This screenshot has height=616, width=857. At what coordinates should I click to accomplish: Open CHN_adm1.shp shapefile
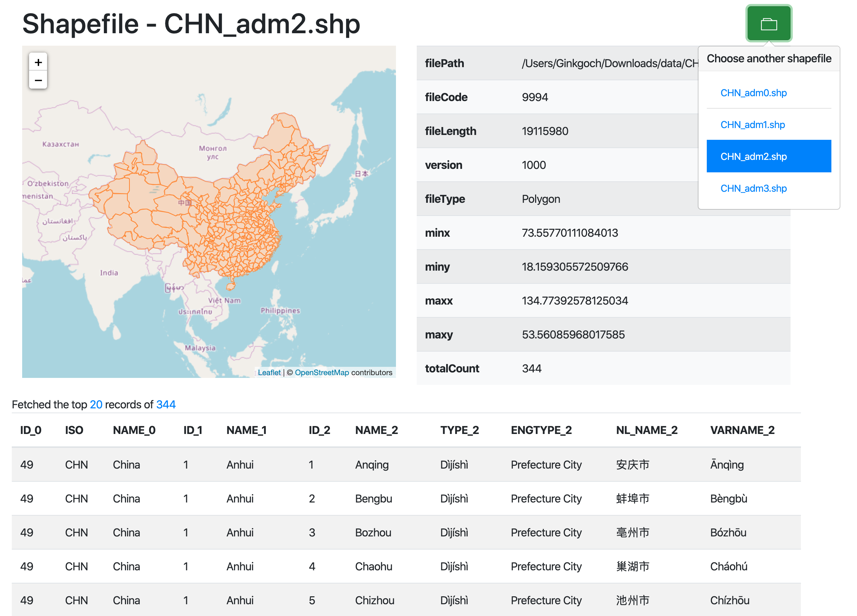pos(752,124)
